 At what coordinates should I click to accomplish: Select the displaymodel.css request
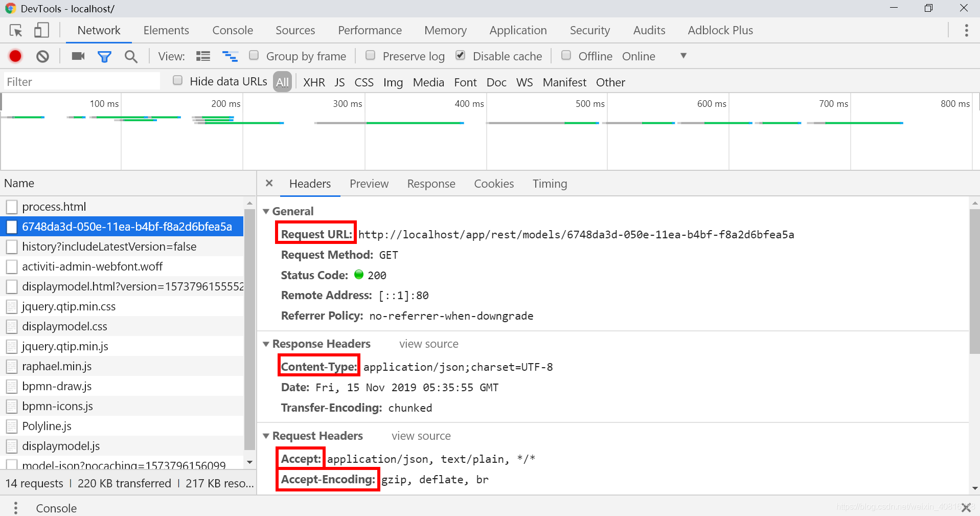[123, 326]
